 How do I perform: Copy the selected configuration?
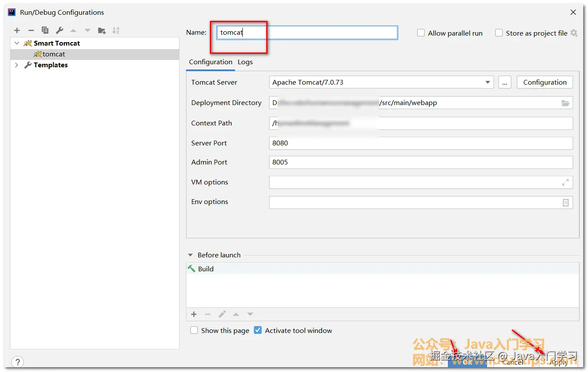pyautogui.click(x=45, y=30)
